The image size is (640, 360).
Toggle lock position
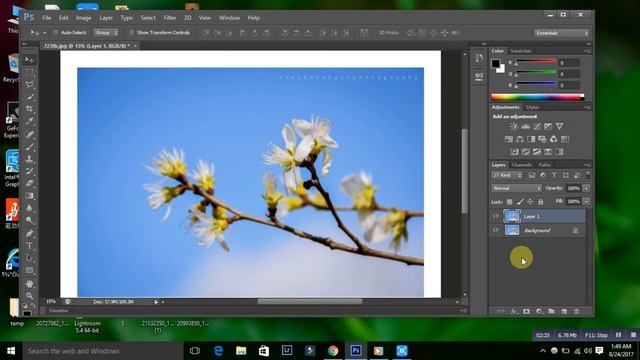click(x=530, y=202)
